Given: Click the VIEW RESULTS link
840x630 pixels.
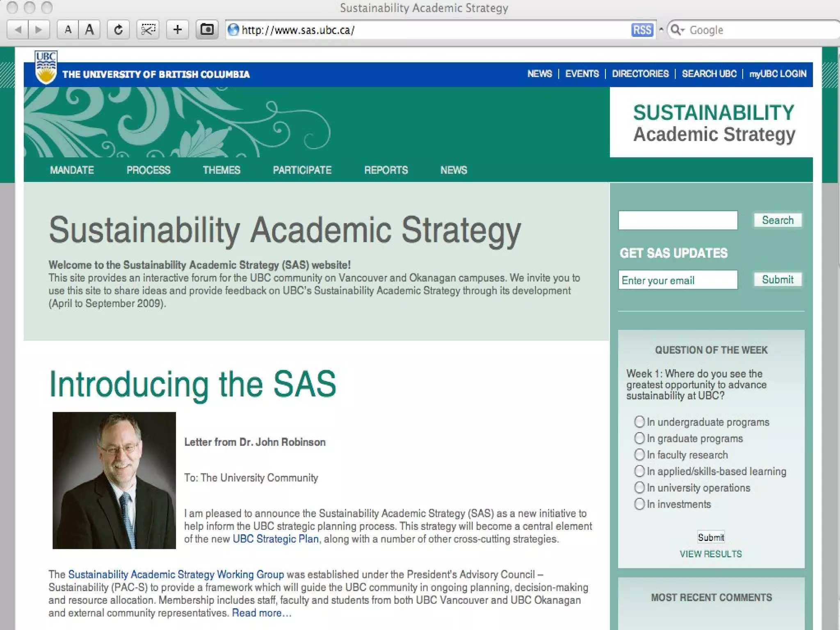Looking at the screenshot, I should 711,554.
